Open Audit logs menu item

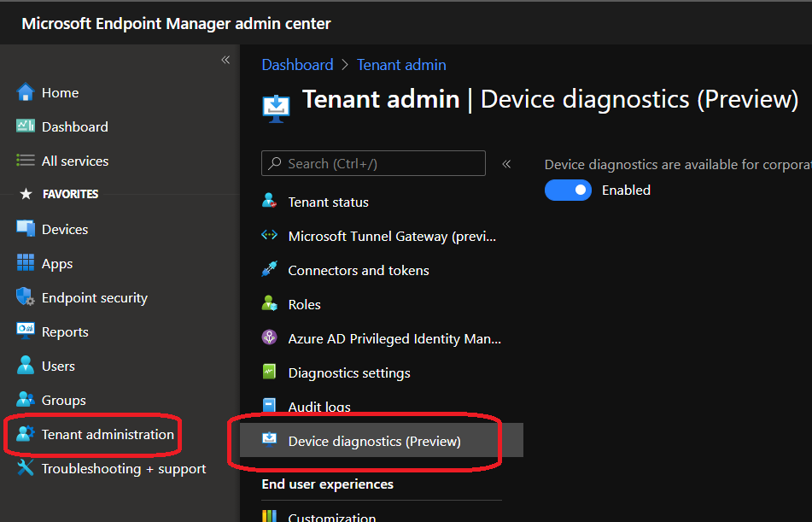tap(319, 407)
